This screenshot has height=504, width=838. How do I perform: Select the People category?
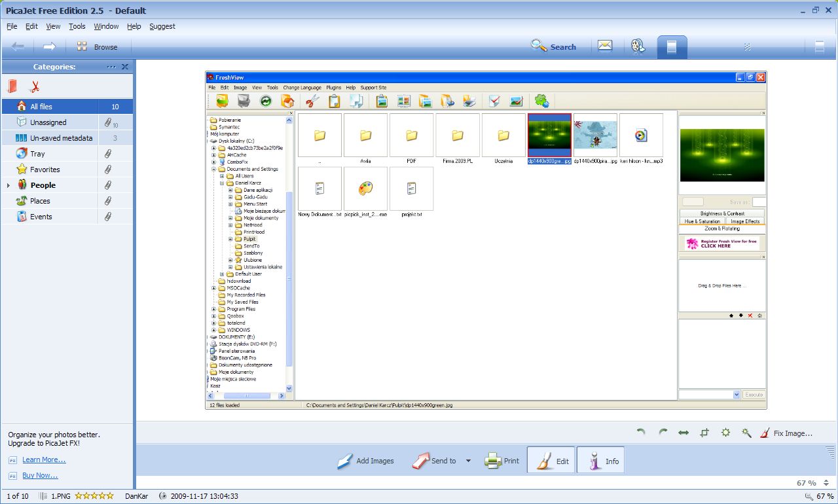click(x=67, y=185)
